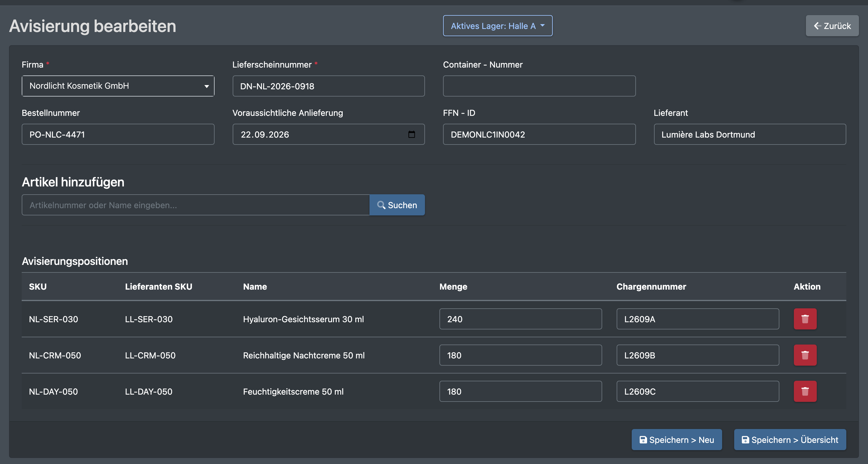Open the Firma dropdown Nordlicht Kosmetik GmbH
The image size is (868, 464).
click(118, 86)
